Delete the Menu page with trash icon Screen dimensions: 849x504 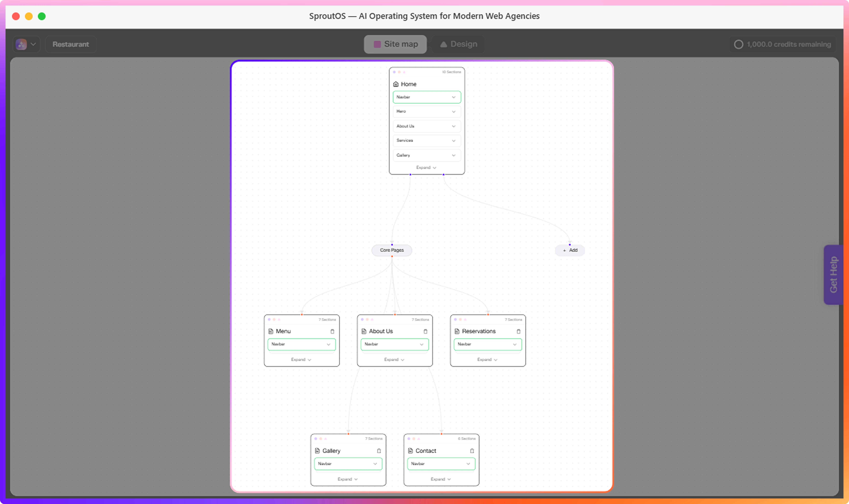[332, 331]
